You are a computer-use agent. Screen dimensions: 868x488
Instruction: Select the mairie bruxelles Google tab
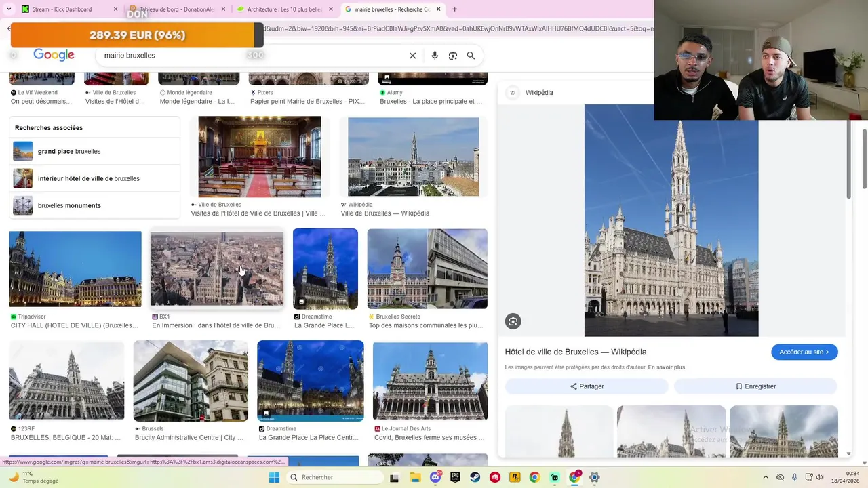[392, 9]
